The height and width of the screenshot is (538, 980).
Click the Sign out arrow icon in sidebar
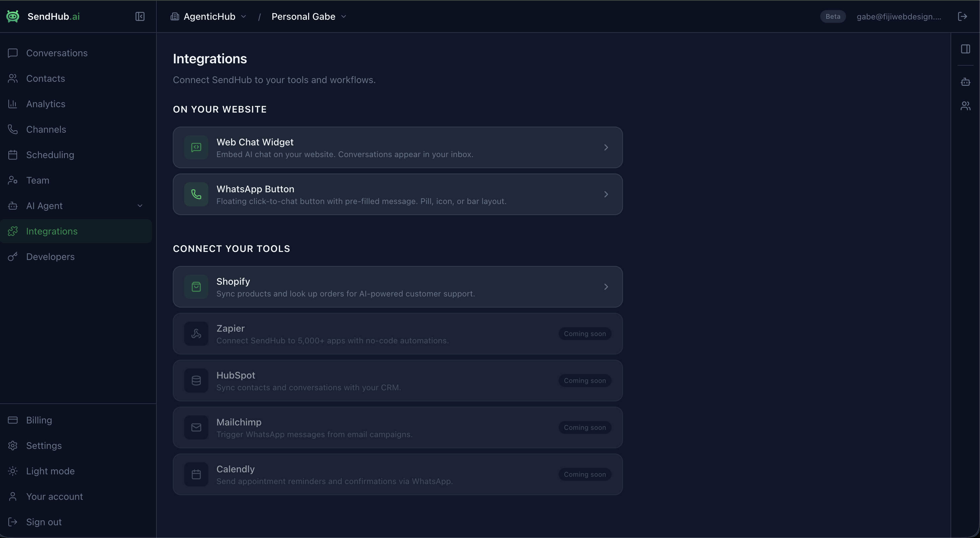pos(12,522)
